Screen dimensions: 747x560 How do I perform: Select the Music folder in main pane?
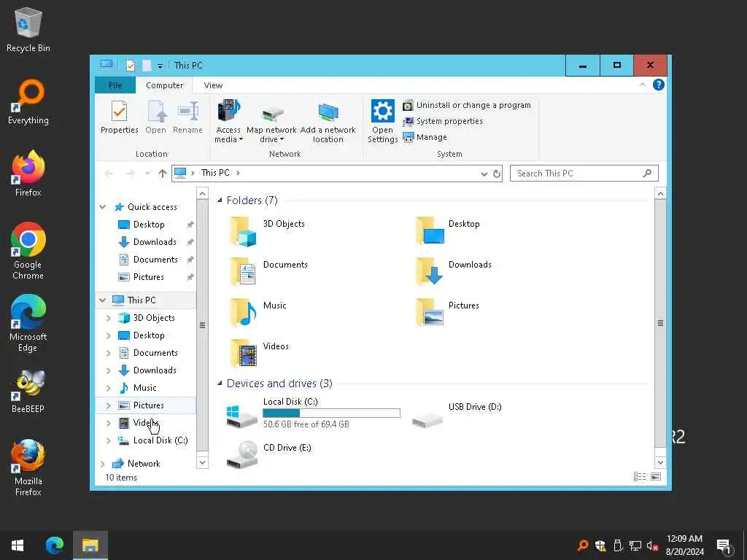pos(258,312)
